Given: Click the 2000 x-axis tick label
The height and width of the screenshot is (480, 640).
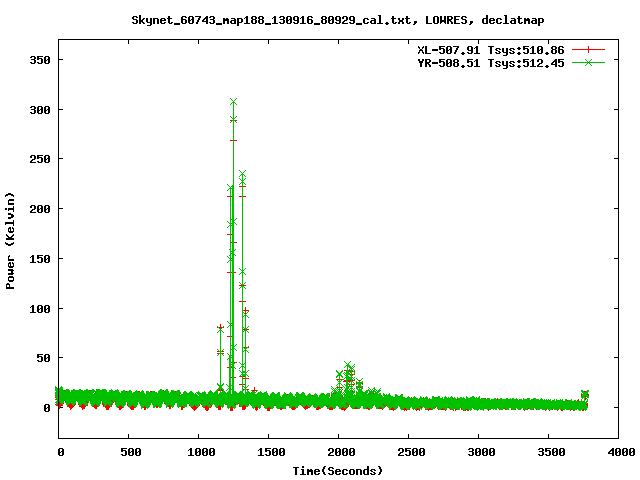Looking at the screenshot, I should pos(341,452).
